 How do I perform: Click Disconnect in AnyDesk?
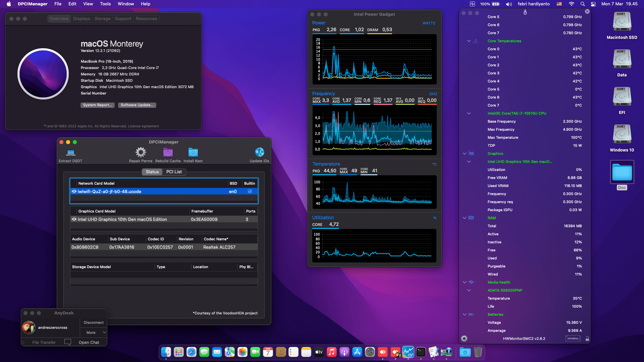[94, 322]
